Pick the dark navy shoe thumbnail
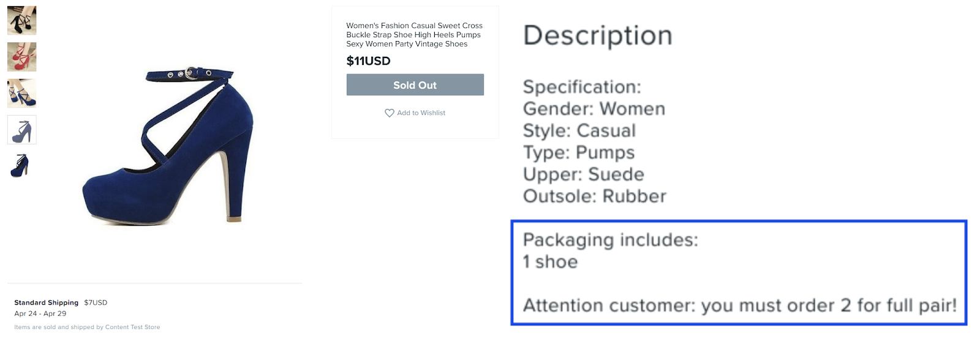 click(20, 166)
